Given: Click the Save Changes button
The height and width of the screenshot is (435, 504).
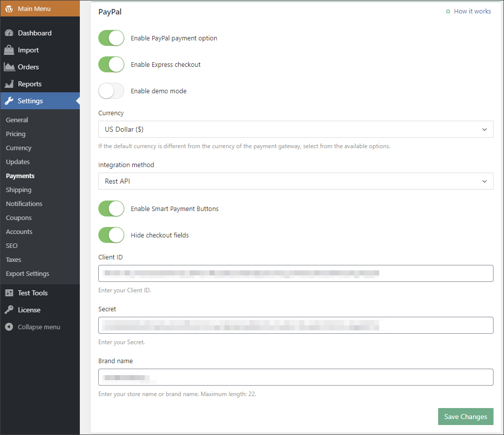Looking at the screenshot, I should tap(466, 417).
